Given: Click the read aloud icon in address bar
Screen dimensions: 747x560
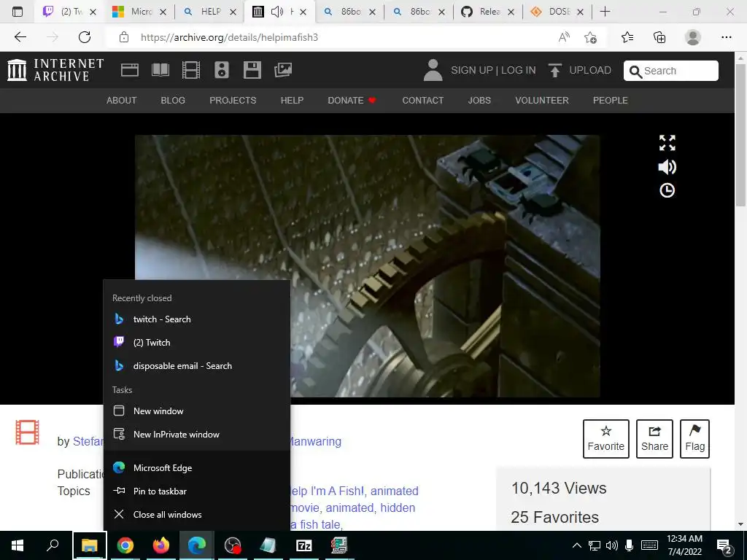Looking at the screenshot, I should (564, 37).
